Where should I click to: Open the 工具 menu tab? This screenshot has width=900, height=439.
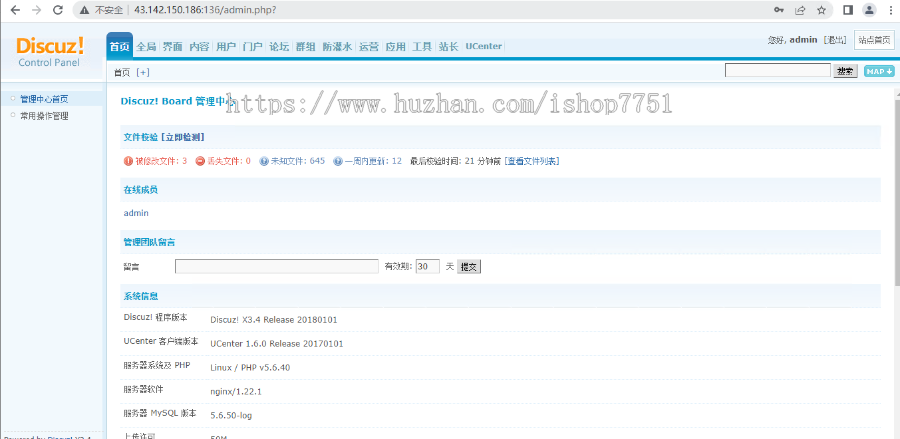422,46
